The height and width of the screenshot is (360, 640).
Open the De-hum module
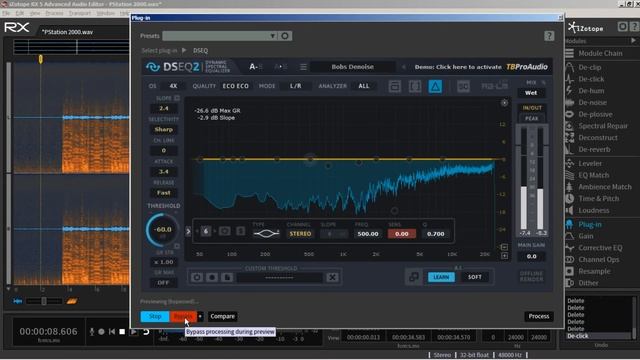pos(591,91)
